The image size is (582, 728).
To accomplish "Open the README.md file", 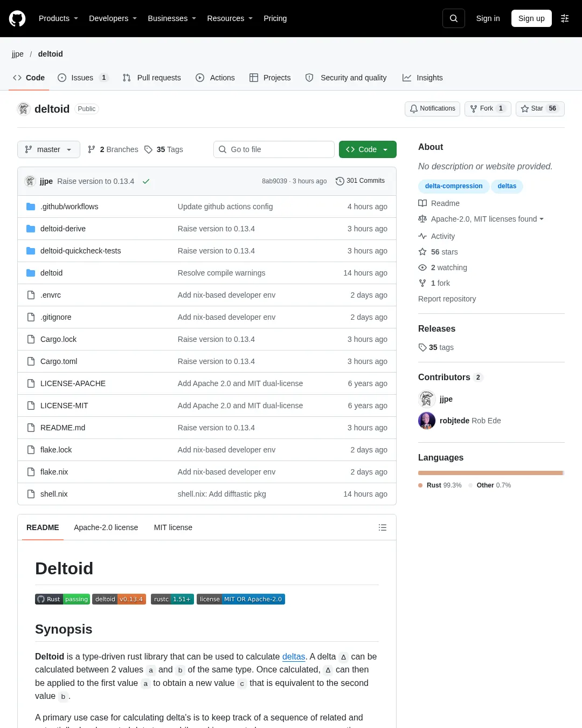I will tap(63, 428).
